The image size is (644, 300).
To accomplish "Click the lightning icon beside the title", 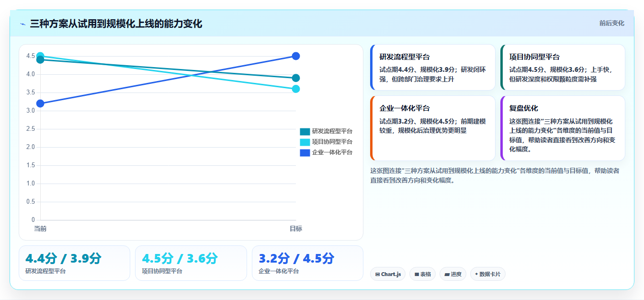I will tap(23, 23).
